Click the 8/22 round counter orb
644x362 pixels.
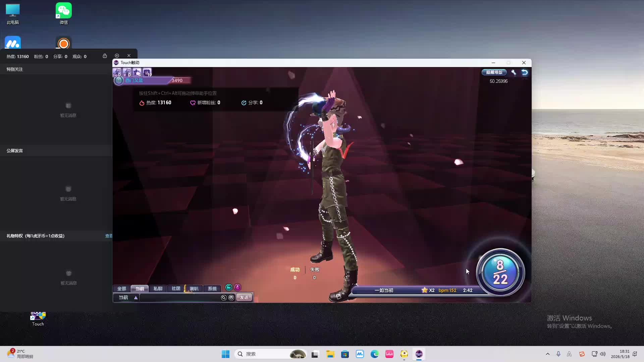(x=500, y=272)
